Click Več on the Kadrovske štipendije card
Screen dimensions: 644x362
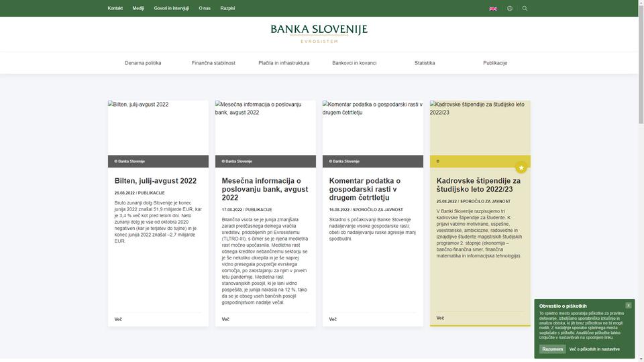point(440,318)
